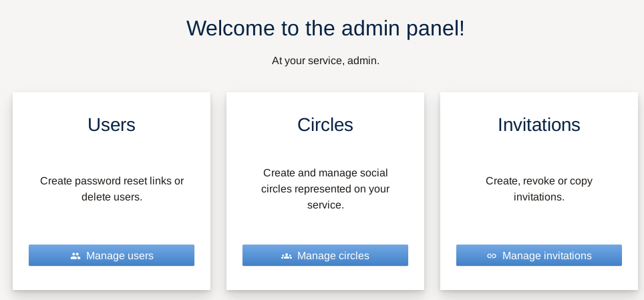This screenshot has width=644, height=300.
Task: Click the 'At your service, admin.' subtitle
Action: click(x=325, y=61)
